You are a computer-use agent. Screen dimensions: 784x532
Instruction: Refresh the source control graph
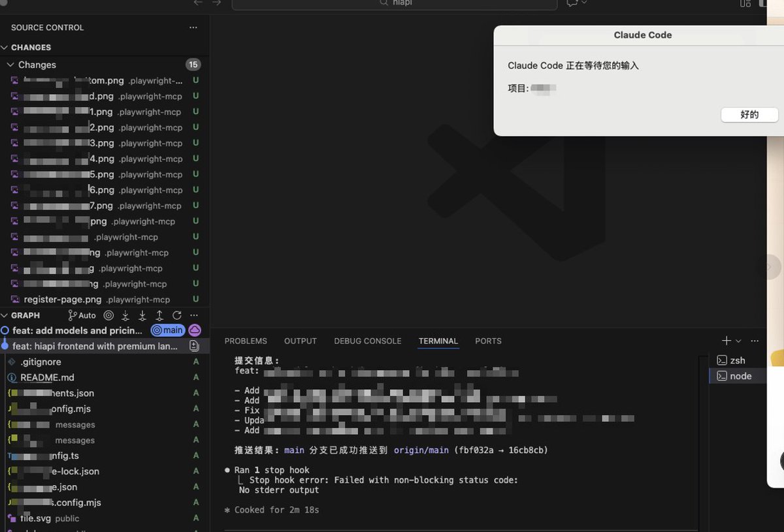coord(176,315)
